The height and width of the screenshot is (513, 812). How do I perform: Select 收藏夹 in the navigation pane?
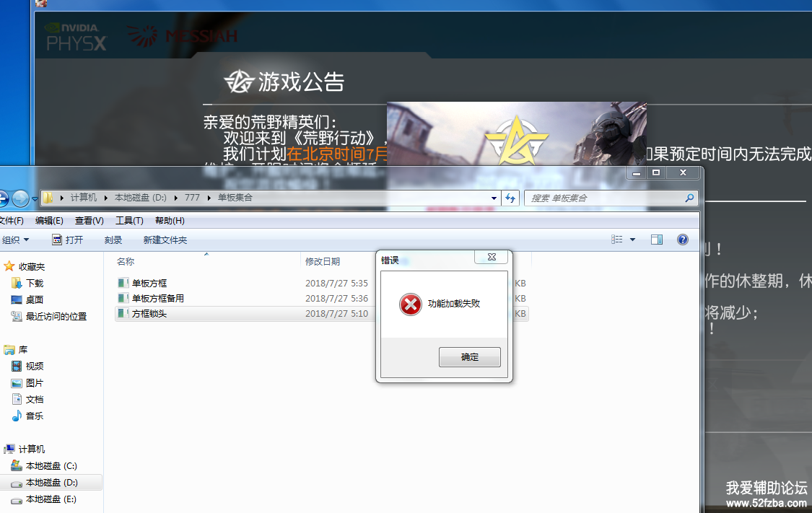pos(32,266)
